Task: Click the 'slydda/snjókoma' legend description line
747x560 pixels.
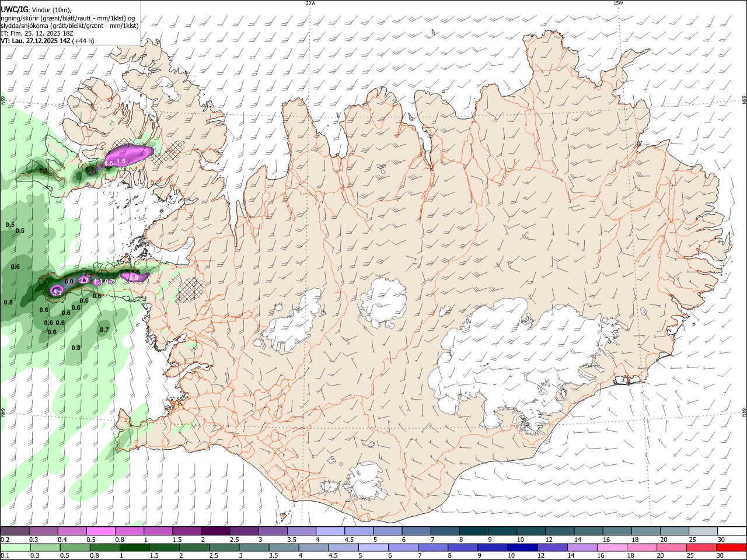Action: 69,25
